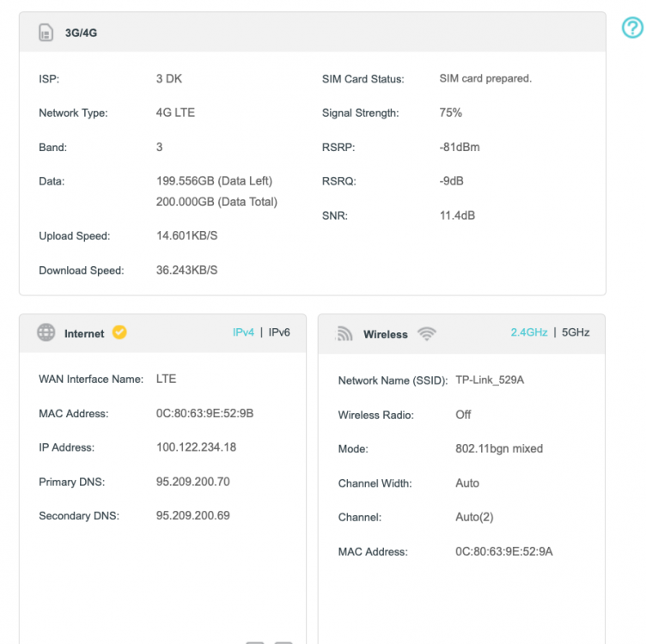Click the 3G/4G section heading
The width and height of the screenshot is (646, 644).
[x=81, y=33]
